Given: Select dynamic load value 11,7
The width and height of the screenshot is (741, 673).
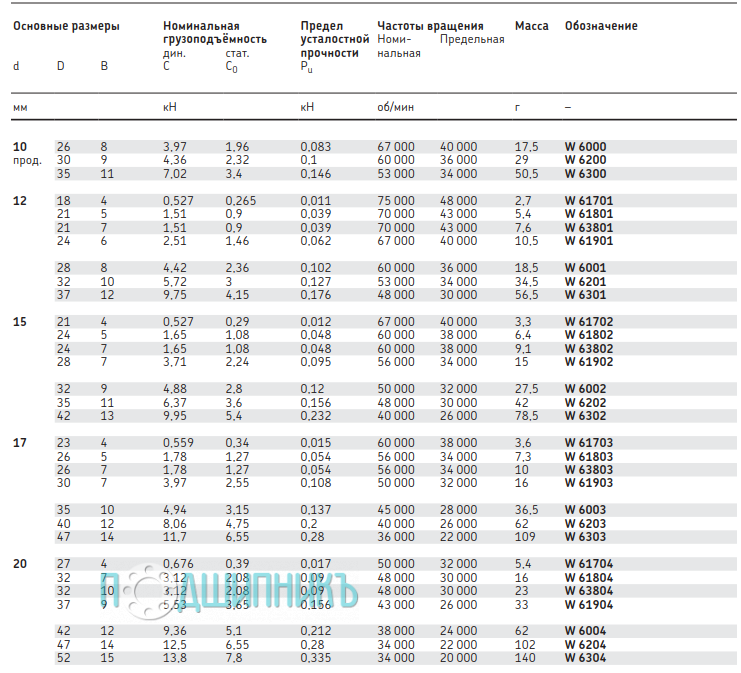Looking at the screenshot, I should click(x=175, y=537).
